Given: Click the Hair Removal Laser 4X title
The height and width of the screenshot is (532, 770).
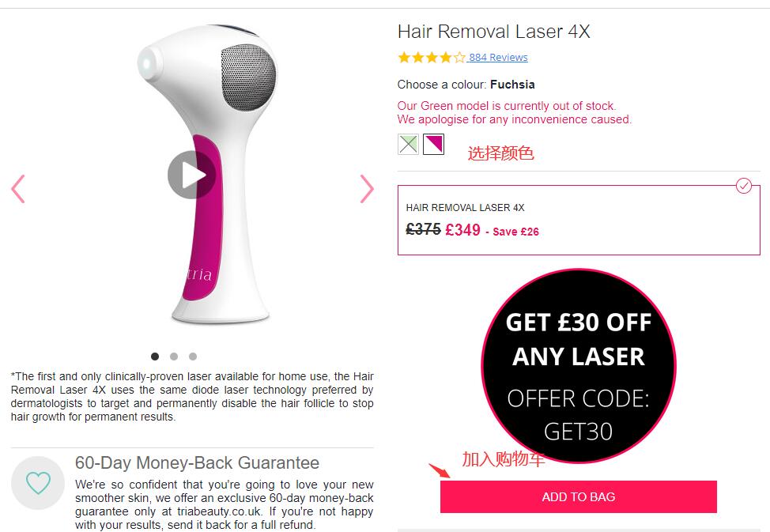Looking at the screenshot, I should click(493, 32).
